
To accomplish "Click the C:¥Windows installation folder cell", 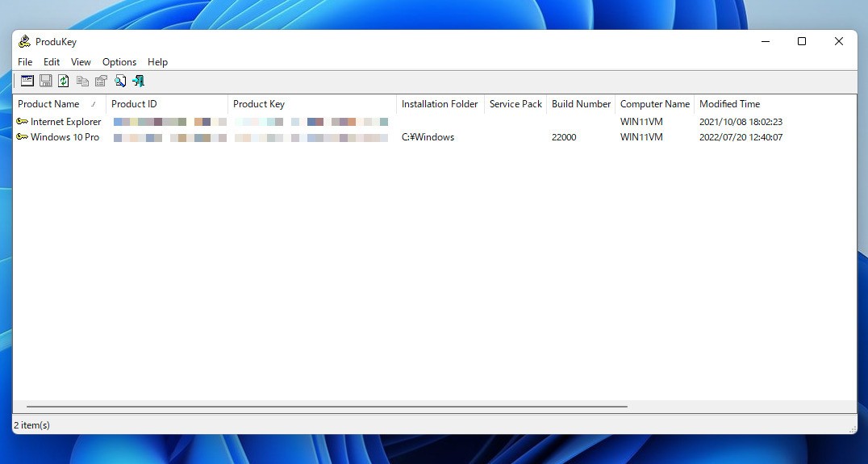I will 428,136.
